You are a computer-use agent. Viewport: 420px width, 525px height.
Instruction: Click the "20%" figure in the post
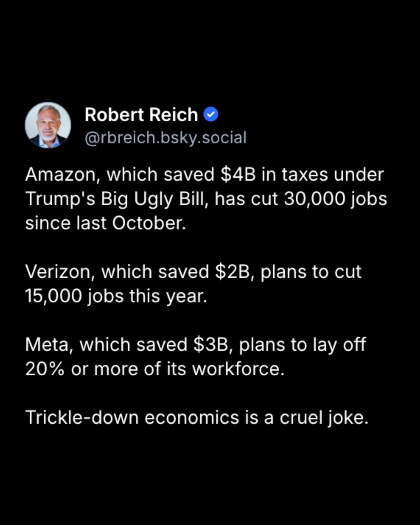point(45,369)
